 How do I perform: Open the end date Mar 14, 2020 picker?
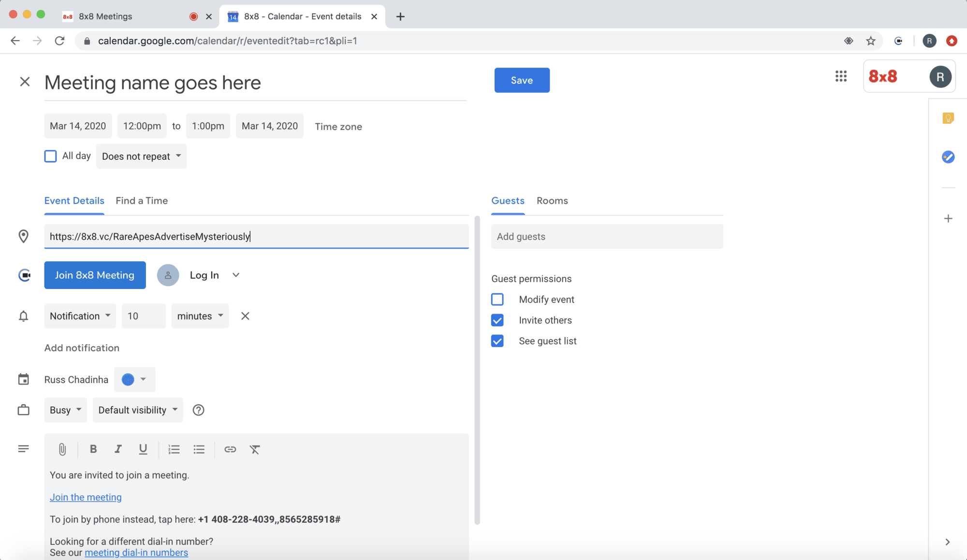(270, 126)
